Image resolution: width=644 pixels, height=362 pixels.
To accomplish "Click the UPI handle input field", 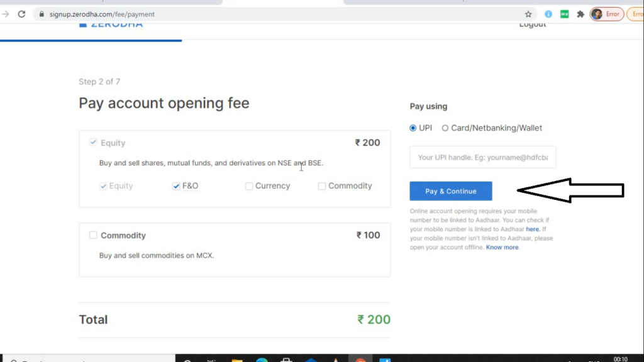I will click(482, 157).
